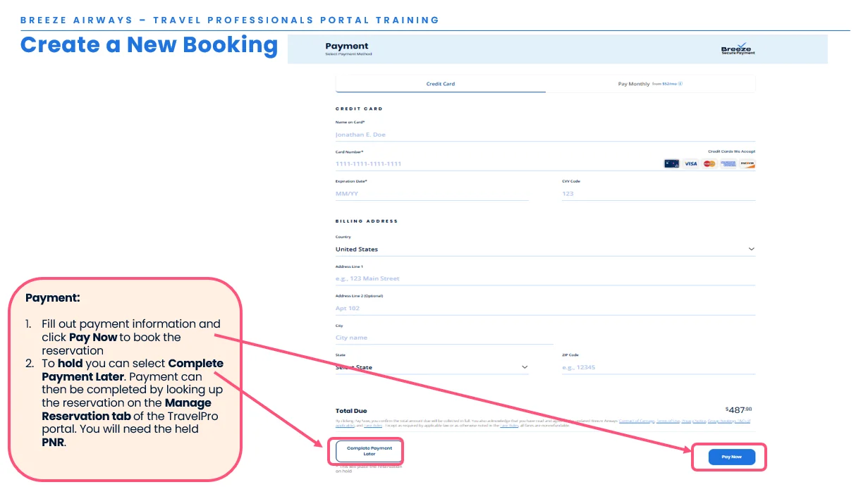Click the Name on Card field

tap(545, 135)
